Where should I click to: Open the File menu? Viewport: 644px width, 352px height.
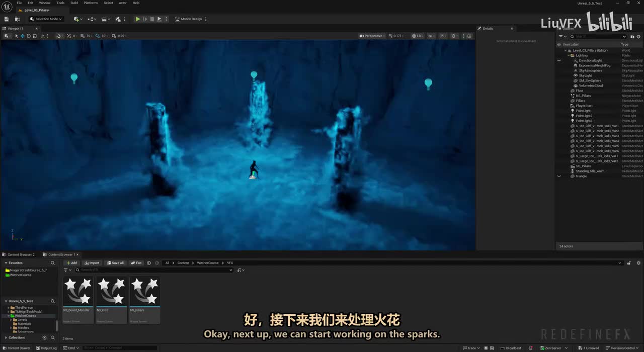19,3
